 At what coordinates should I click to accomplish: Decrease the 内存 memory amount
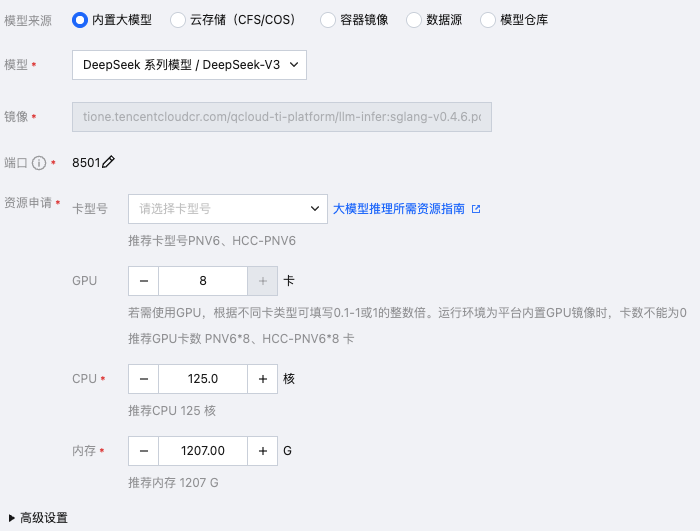pos(143,451)
